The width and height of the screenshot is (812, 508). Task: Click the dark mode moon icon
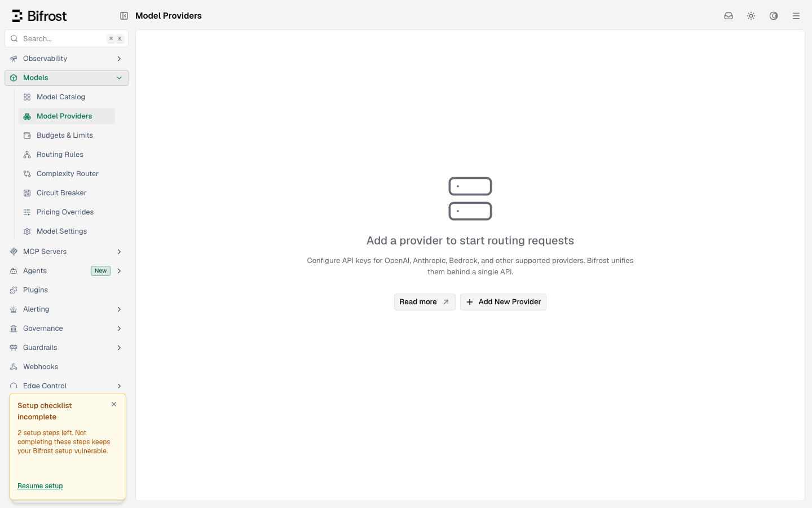(x=774, y=16)
